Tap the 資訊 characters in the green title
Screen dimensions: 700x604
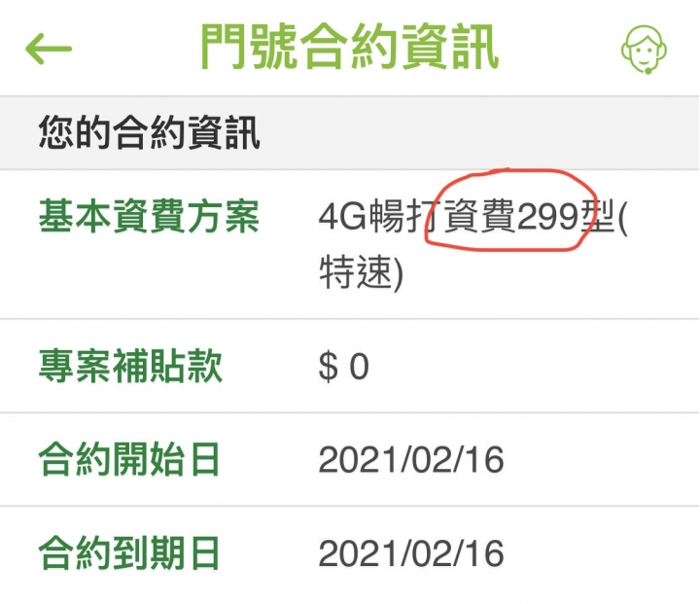coord(449,47)
